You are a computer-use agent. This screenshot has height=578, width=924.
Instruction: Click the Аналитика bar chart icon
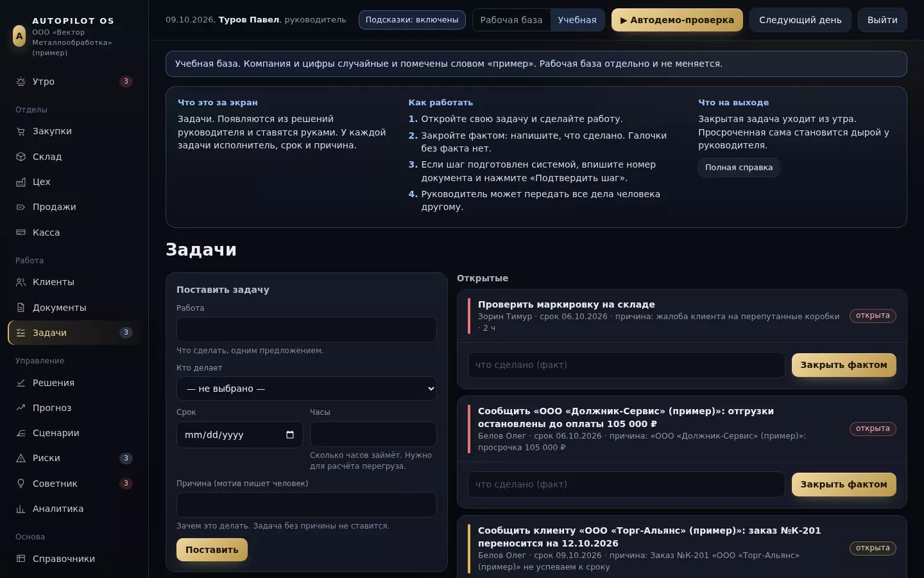21,509
